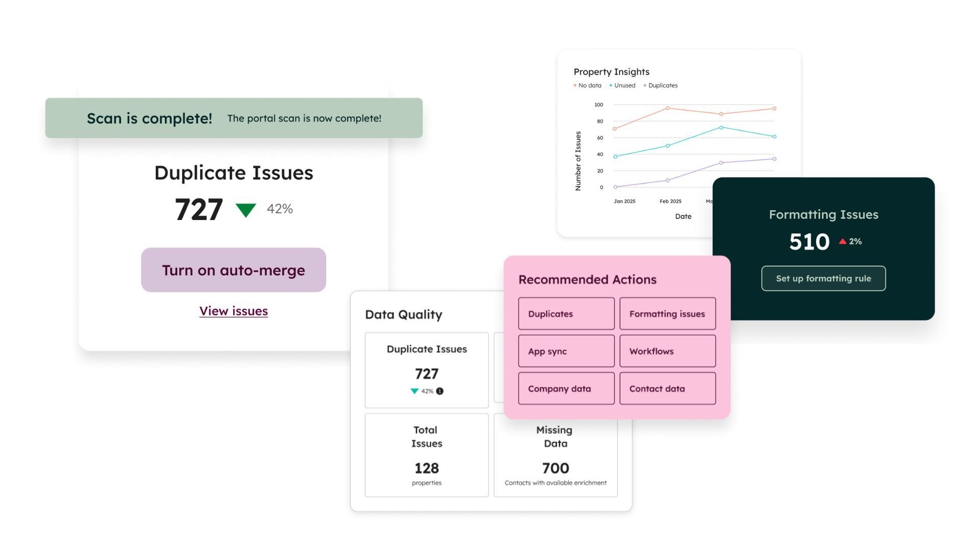This screenshot has width=980, height=551.
Task: Toggle the 'Unused' series visibility
Action: point(623,85)
